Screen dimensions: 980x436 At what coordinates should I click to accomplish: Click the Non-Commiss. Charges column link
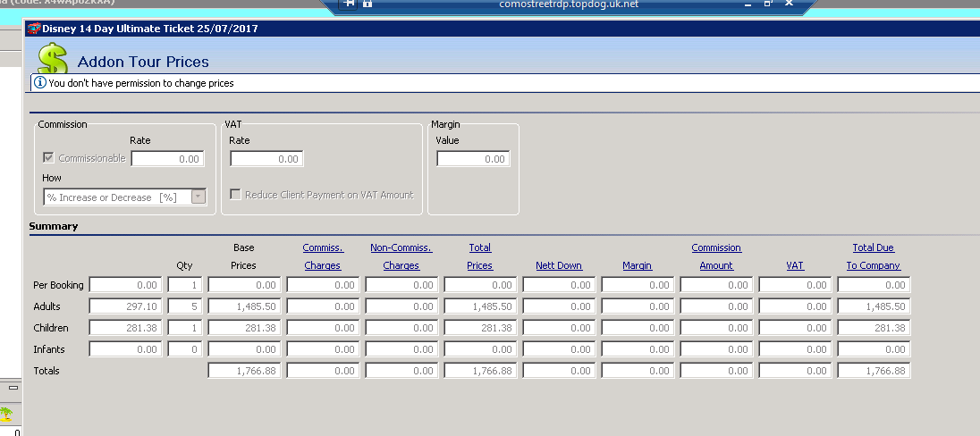click(x=401, y=256)
